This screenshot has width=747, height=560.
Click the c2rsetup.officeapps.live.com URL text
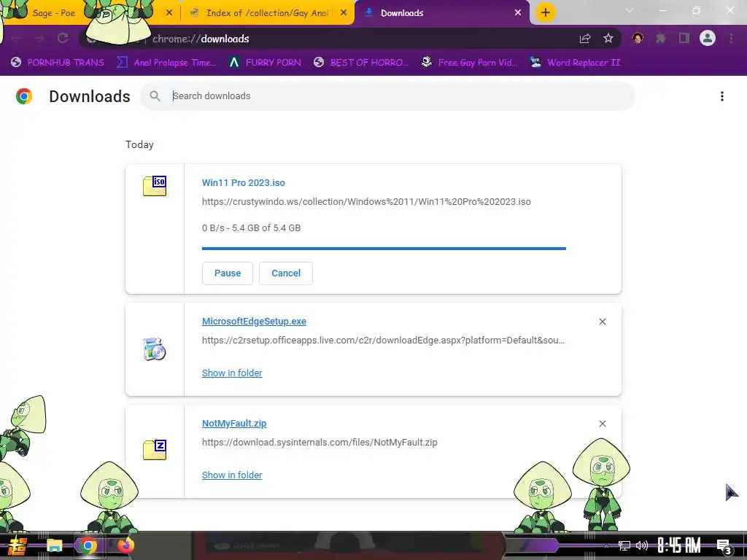[383, 341]
